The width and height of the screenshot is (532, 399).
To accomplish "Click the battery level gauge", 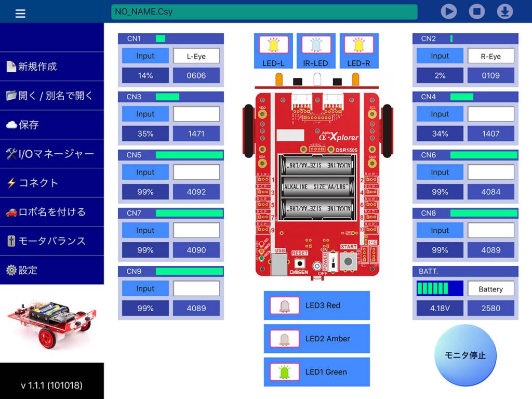I will click(440, 288).
